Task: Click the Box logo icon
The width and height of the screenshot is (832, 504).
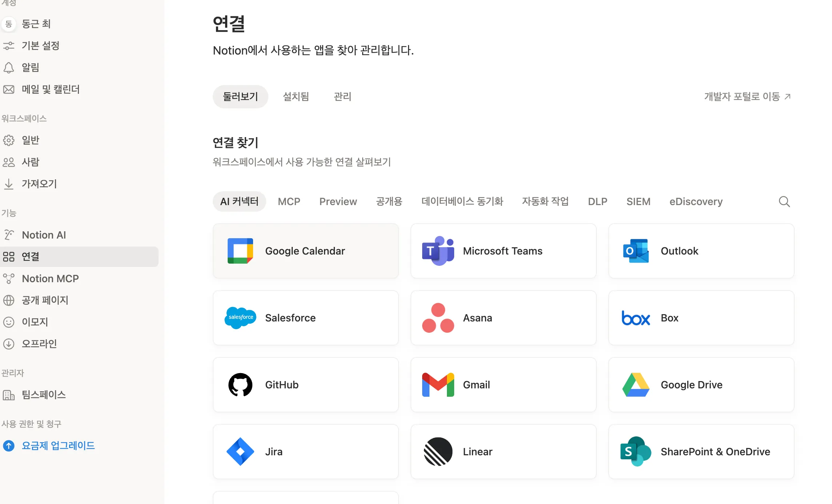Action: tap(636, 318)
